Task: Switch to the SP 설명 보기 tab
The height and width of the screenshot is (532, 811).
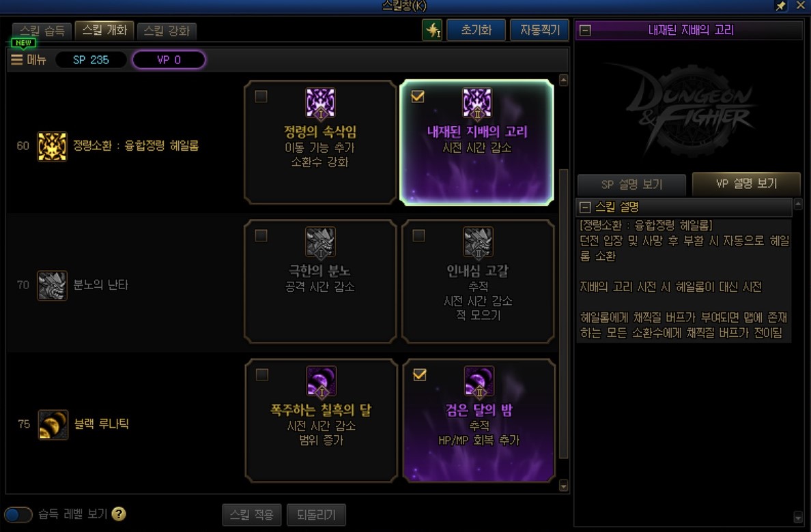Action: point(631,184)
